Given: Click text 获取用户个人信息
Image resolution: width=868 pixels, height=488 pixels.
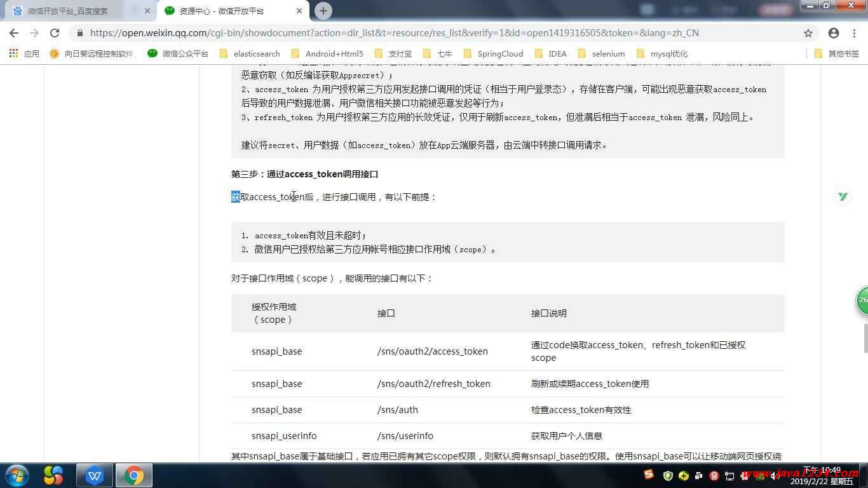Looking at the screenshot, I should pyautogui.click(x=566, y=436).
